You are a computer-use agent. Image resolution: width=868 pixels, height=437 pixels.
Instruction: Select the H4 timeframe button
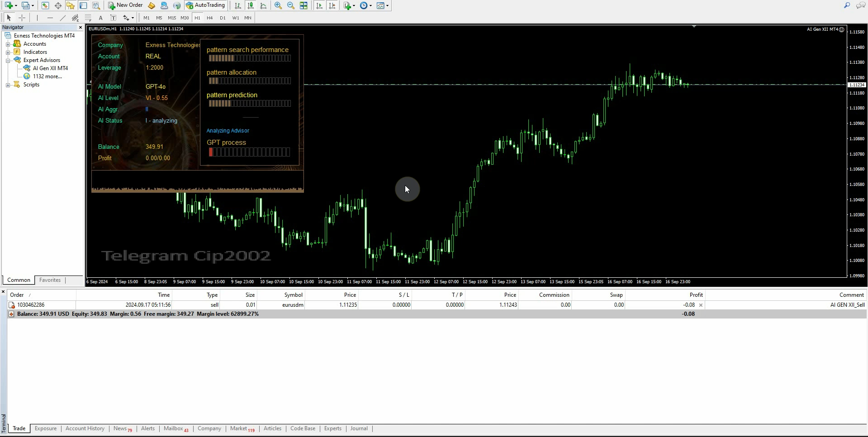tap(210, 18)
